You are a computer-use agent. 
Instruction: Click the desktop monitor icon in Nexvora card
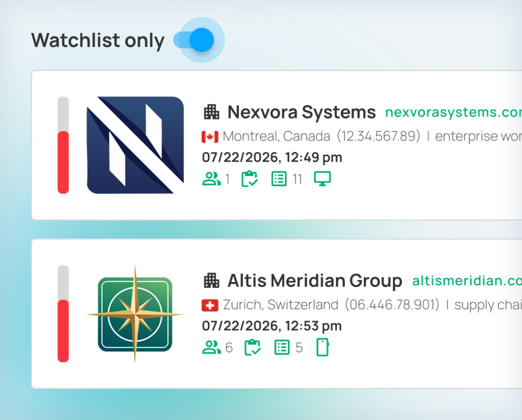(322, 179)
